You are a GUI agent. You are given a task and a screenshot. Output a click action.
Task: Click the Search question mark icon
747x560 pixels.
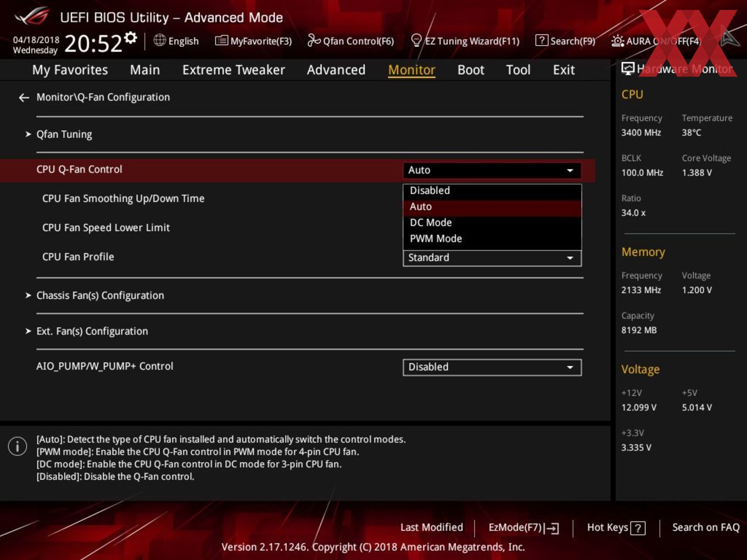[x=542, y=40]
